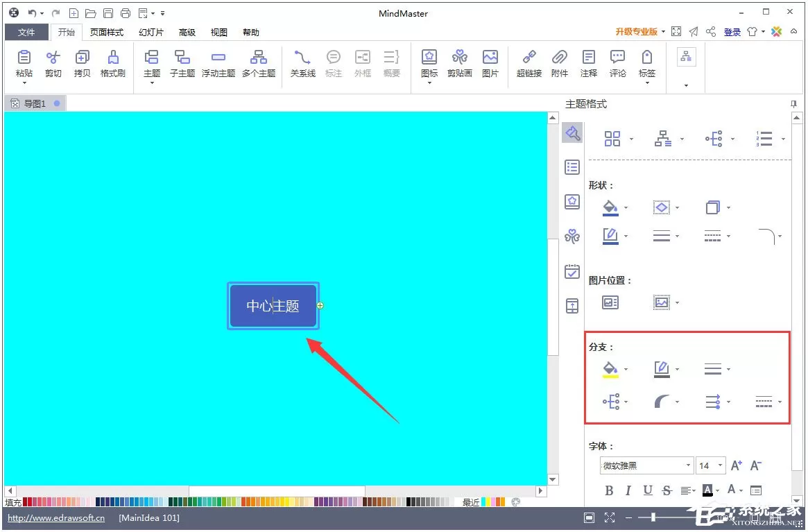Toggle the format brush sidebar panel

point(572,133)
